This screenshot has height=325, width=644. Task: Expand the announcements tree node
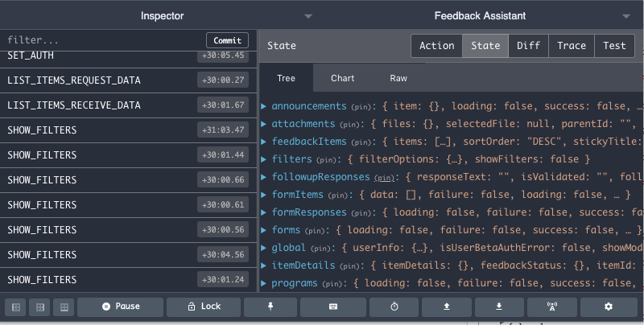click(264, 106)
